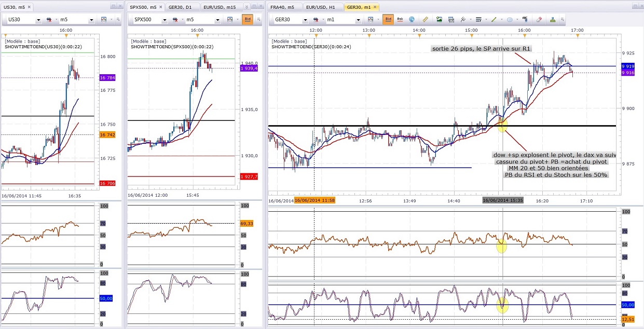
Task: Click the globe icon in GER30 toolbar
Action: [x=412, y=20]
